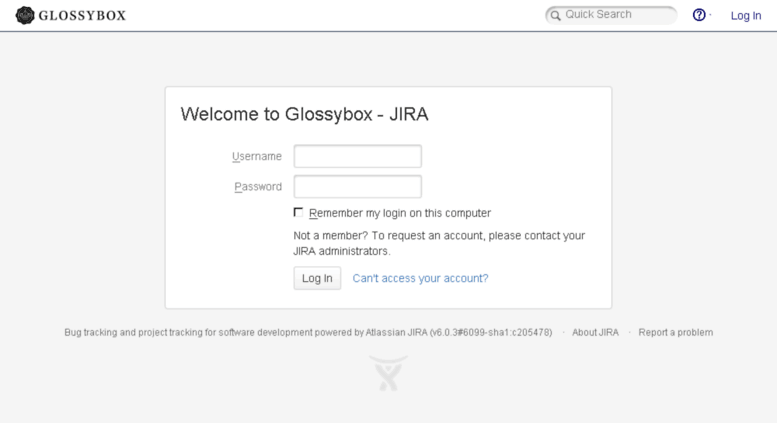Open Can't access your account link
Viewport: 777px width, 423px height.
(420, 278)
